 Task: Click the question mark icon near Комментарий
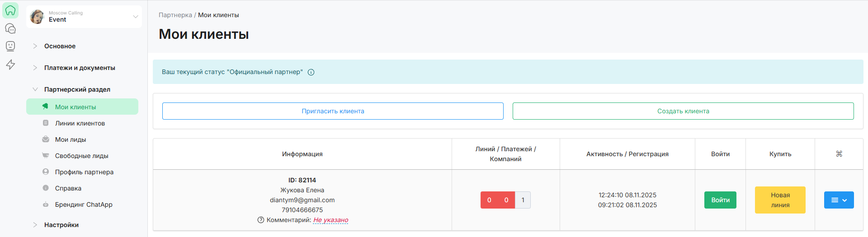coord(260,220)
